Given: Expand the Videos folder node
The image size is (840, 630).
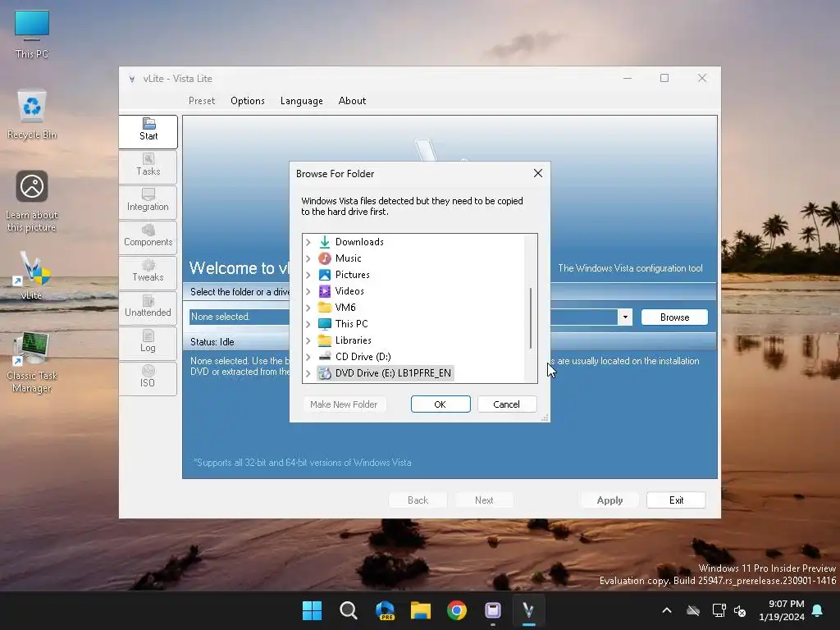Looking at the screenshot, I should pos(308,291).
